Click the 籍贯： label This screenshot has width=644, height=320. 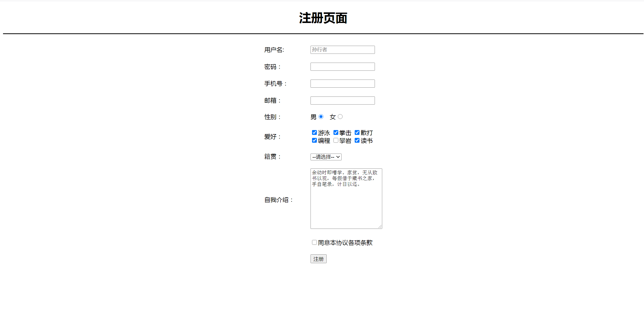click(272, 157)
